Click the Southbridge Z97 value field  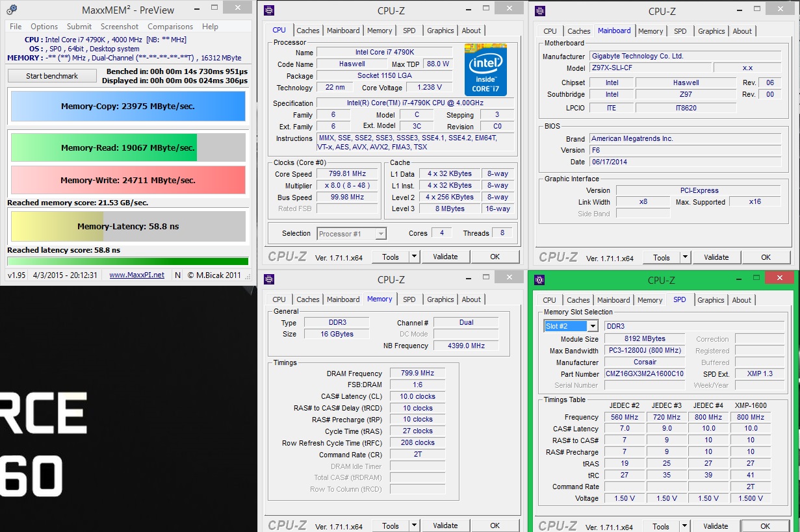pyautogui.click(x=686, y=94)
